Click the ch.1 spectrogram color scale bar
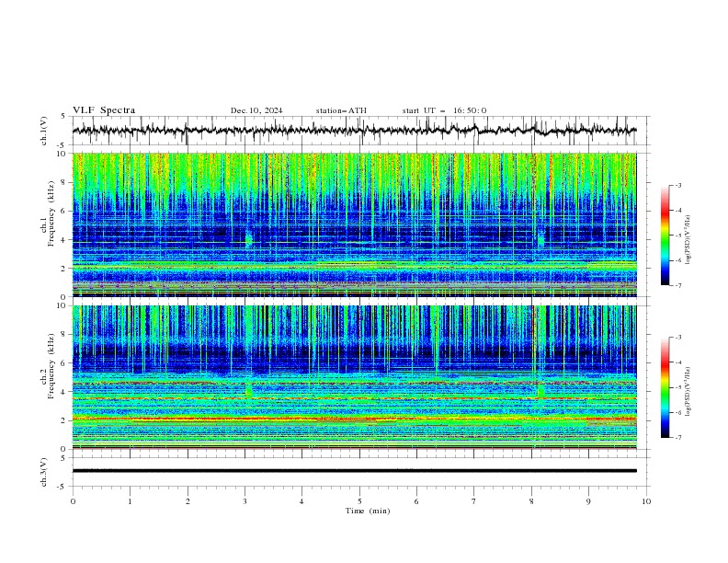The image size is (728, 563). (665, 236)
